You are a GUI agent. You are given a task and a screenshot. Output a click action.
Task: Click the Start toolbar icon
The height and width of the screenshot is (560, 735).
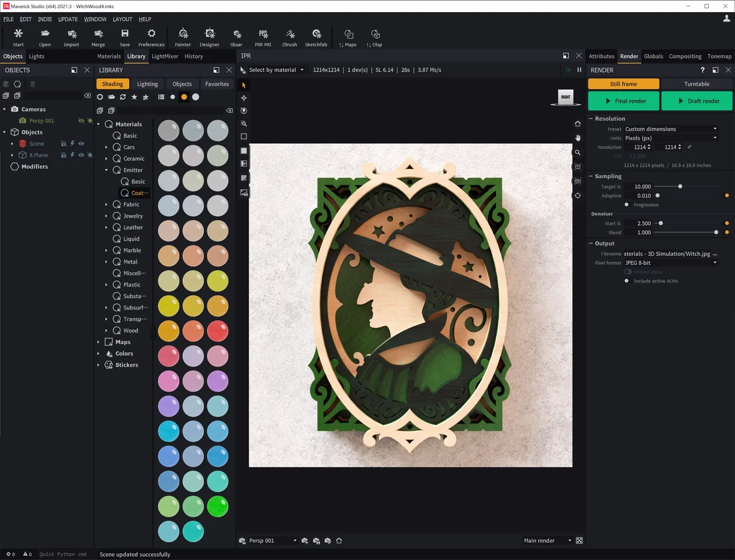(18, 38)
